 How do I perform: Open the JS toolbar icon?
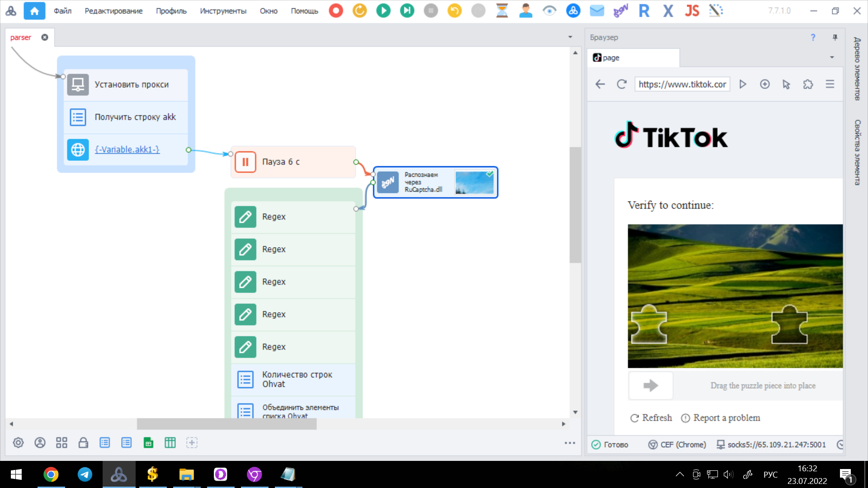click(x=692, y=10)
